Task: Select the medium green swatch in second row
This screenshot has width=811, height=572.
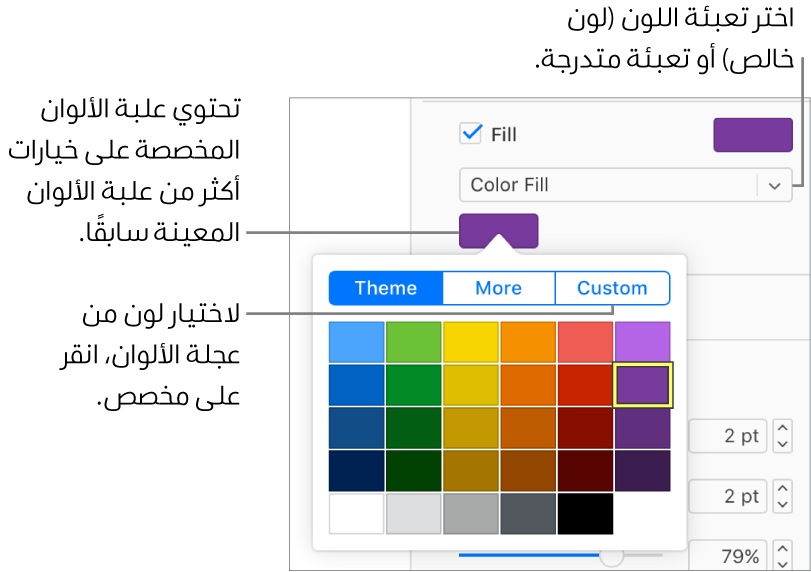Action: coord(414,385)
